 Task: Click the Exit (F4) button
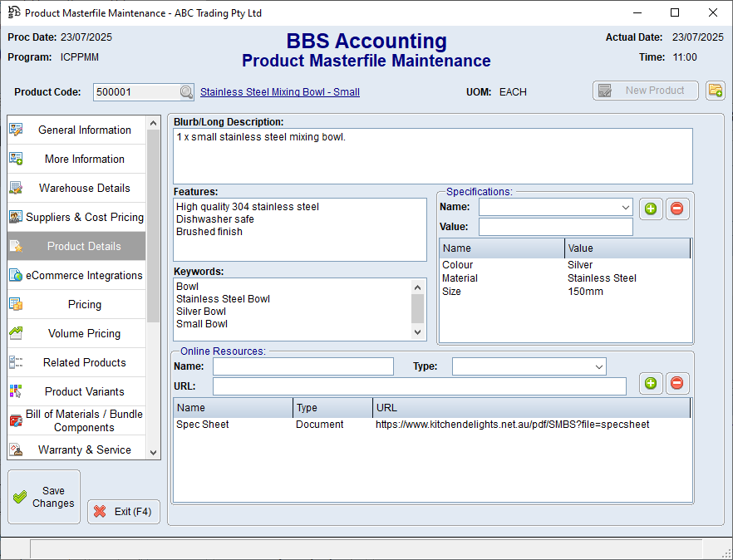click(124, 512)
